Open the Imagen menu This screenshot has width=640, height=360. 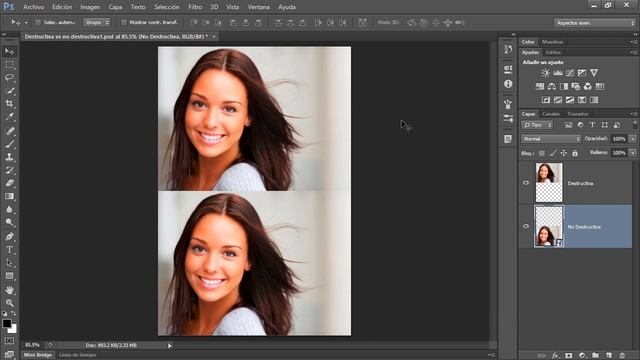(90, 7)
